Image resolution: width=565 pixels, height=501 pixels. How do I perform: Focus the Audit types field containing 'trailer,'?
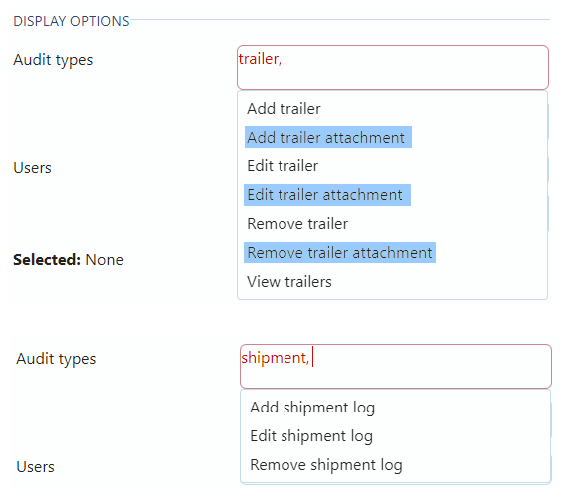pyautogui.click(x=393, y=67)
